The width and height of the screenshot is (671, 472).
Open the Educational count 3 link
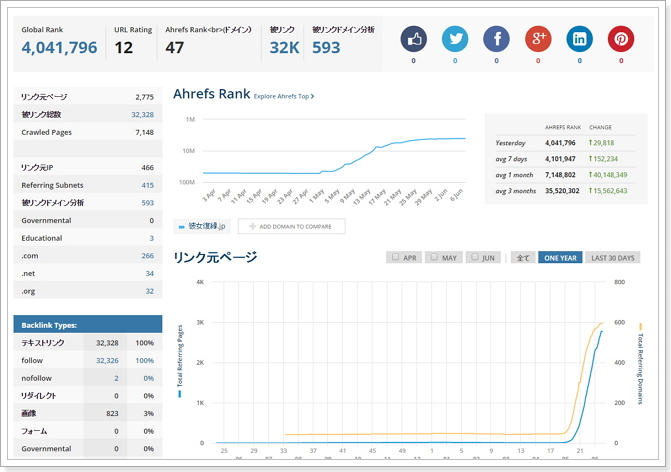click(x=151, y=238)
